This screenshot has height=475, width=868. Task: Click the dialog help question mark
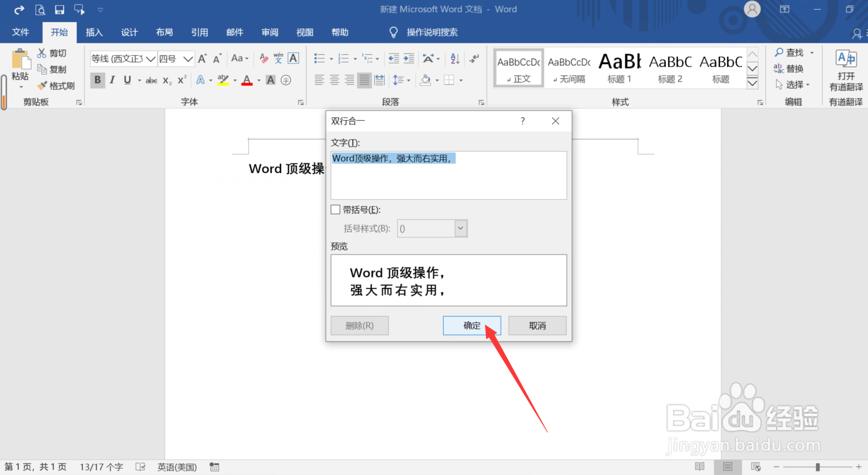523,121
